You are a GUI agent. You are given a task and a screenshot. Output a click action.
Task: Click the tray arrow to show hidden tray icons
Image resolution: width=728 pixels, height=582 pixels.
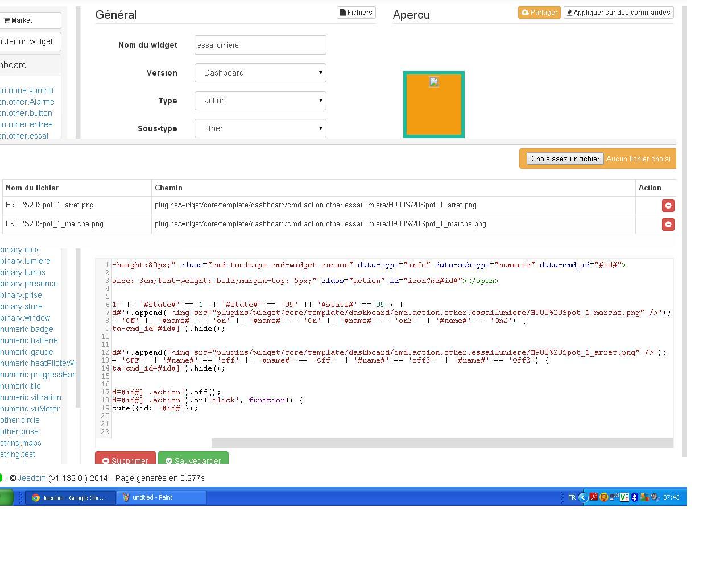pos(582,497)
